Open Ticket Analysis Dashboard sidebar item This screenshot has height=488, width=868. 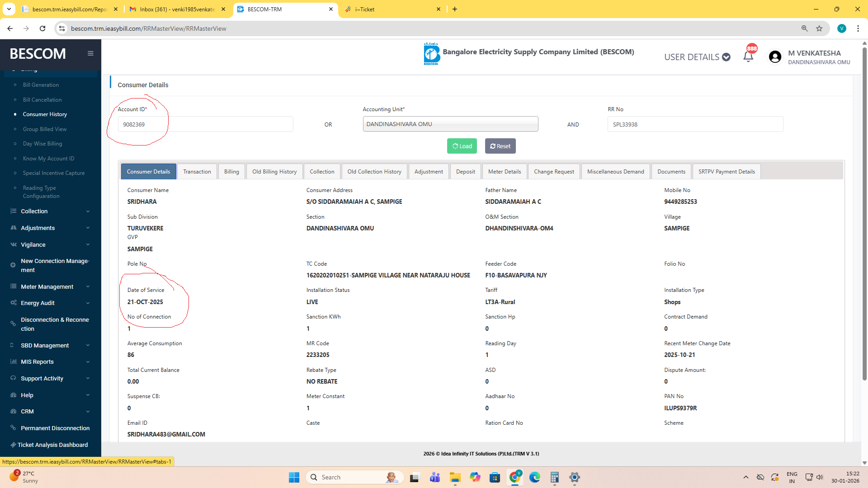52,445
